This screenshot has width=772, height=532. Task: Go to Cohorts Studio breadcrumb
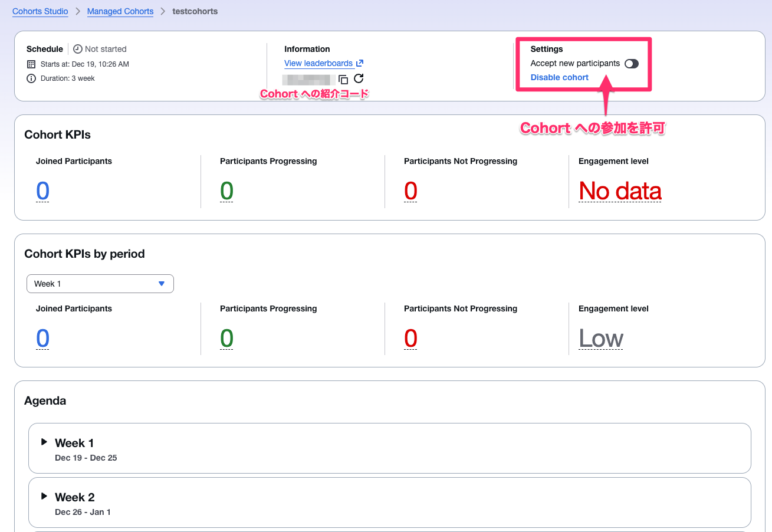(x=40, y=11)
